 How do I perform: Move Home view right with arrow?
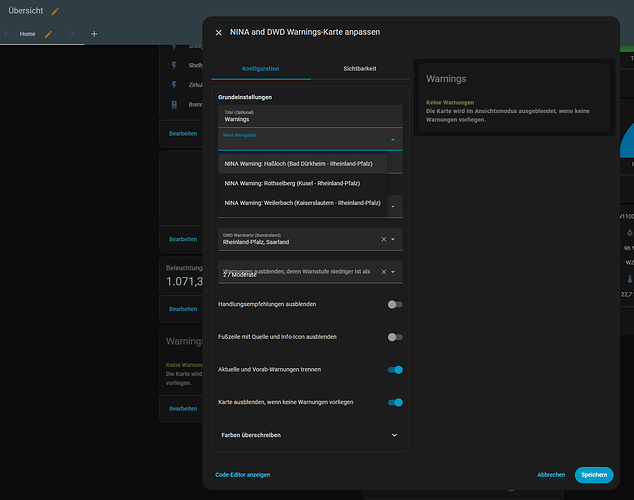point(71,34)
